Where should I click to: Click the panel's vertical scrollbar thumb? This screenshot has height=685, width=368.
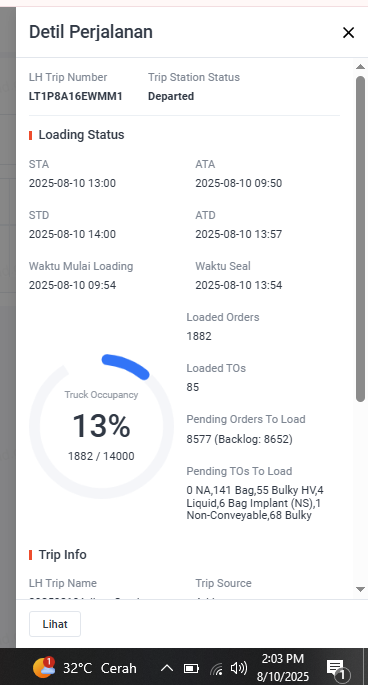tap(360, 239)
